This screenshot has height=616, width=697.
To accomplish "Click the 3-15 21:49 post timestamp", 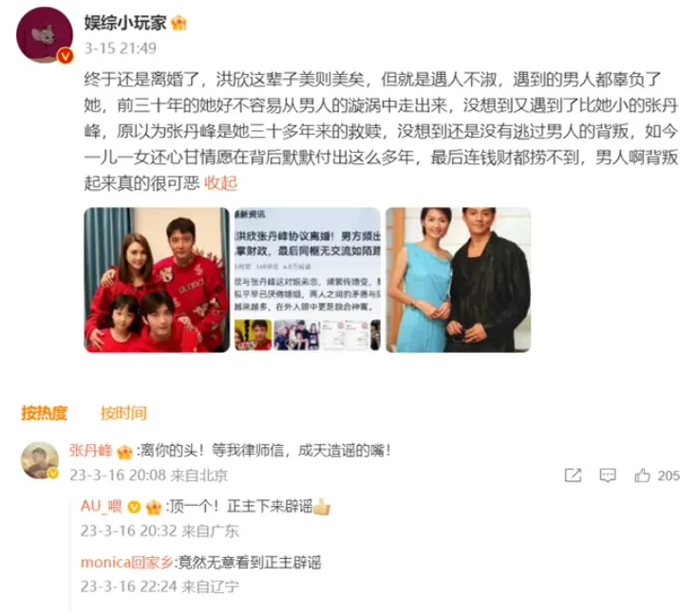I will point(121,48).
